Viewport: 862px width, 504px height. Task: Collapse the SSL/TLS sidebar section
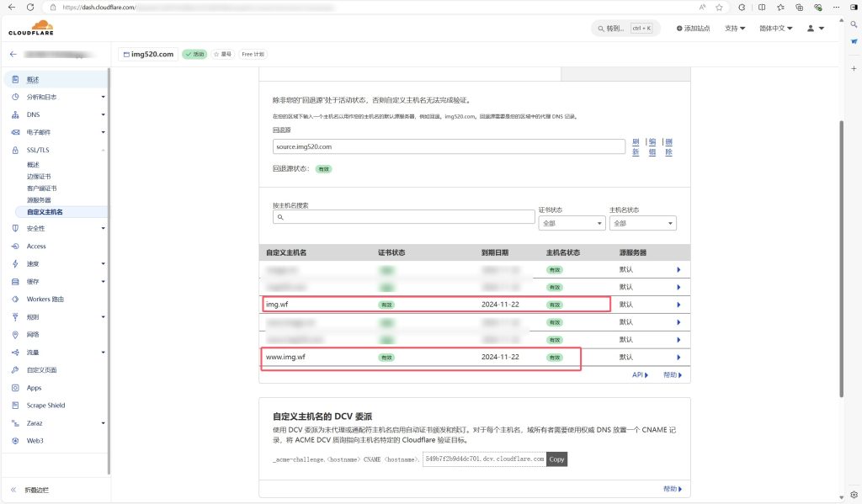coord(103,150)
